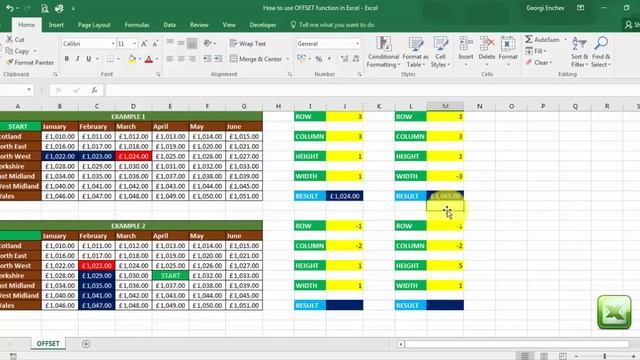Toggle Italic formatting
Screen dimensions: 640x360
tap(78, 59)
